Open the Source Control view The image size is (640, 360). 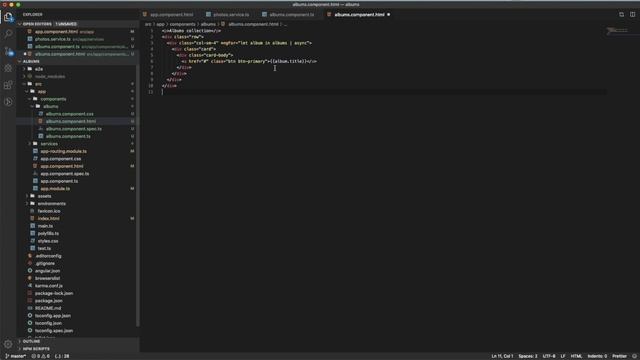click(8, 51)
